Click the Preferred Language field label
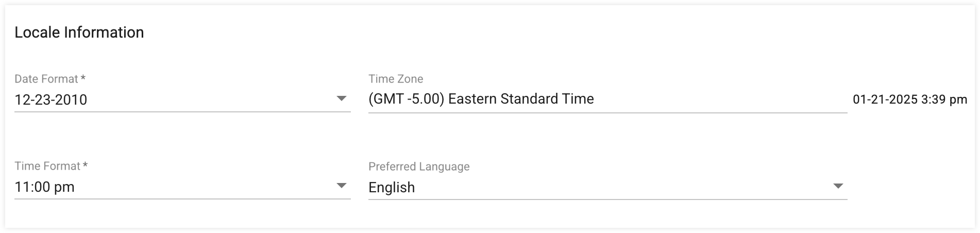Screen dimensions: 980x233 tap(419, 167)
